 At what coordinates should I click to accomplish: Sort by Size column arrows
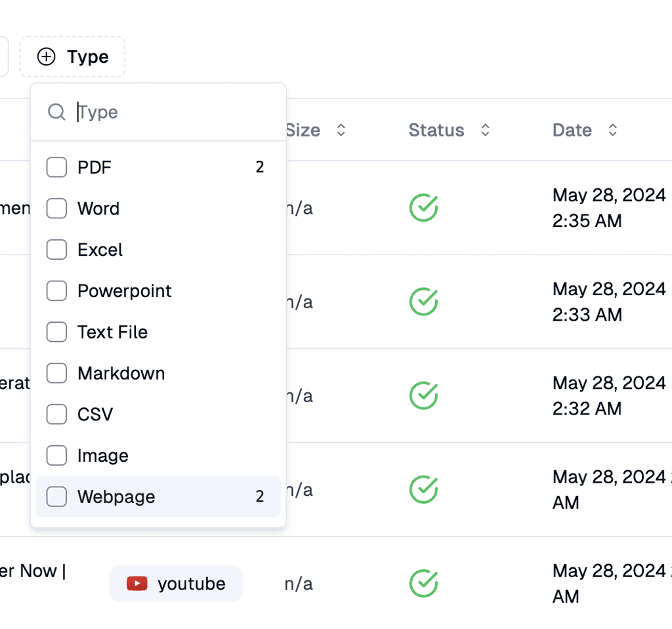[x=341, y=130]
